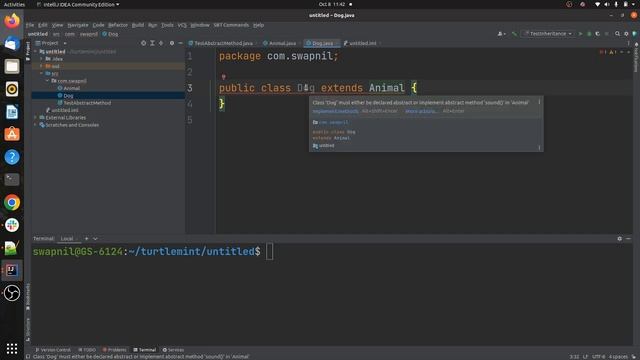Viewport: 640px width, 360px height.
Task: Expand the External Libraries node
Action: click(36, 118)
